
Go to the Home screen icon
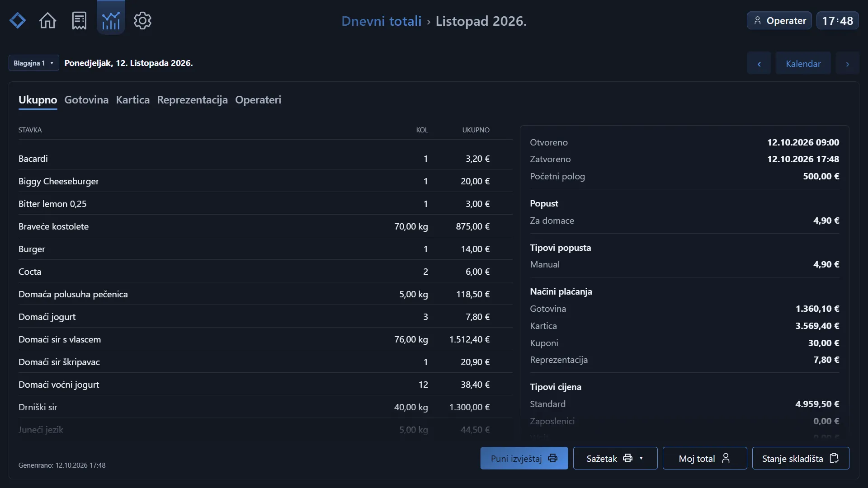[x=47, y=20]
